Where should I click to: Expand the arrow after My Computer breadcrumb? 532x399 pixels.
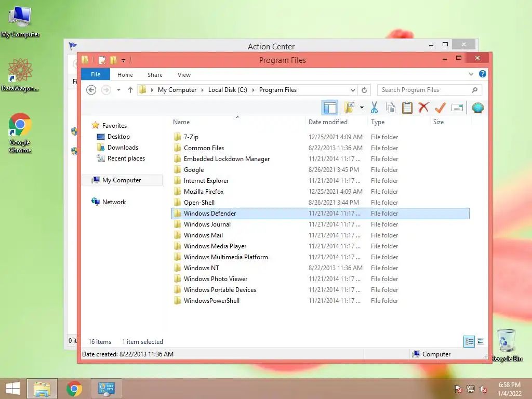[202, 90]
